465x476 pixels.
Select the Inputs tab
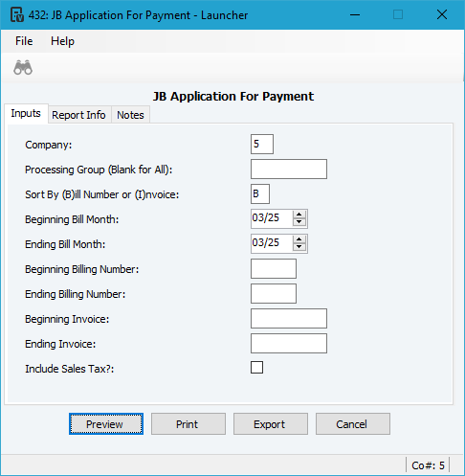coord(26,113)
